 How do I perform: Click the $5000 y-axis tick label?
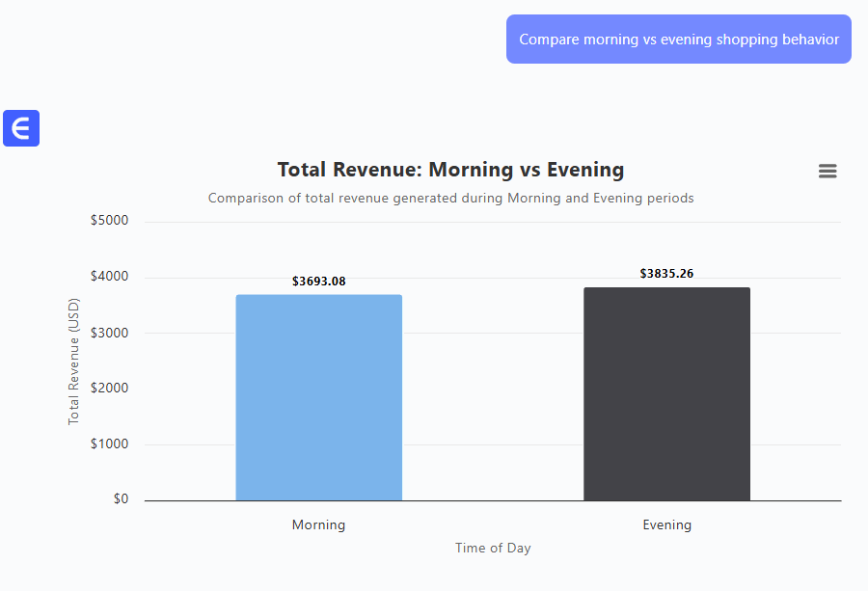(x=109, y=221)
